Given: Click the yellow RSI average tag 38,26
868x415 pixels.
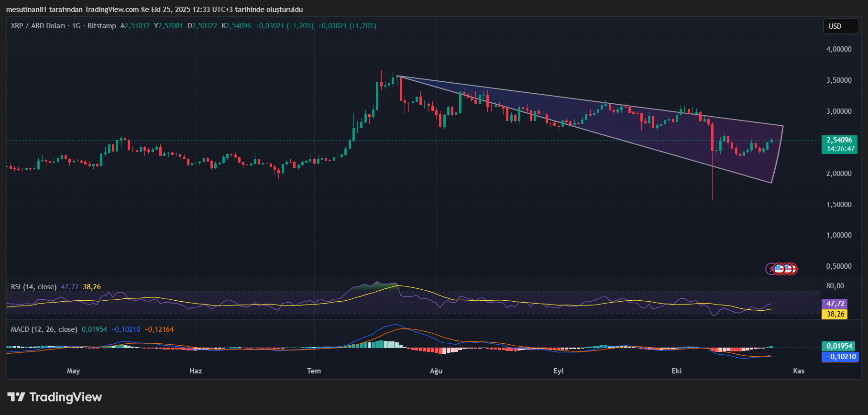Looking at the screenshot, I should point(835,314).
